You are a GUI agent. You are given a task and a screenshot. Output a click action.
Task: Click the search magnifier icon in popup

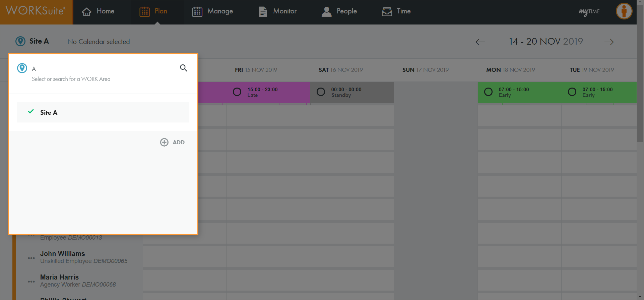tap(183, 68)
